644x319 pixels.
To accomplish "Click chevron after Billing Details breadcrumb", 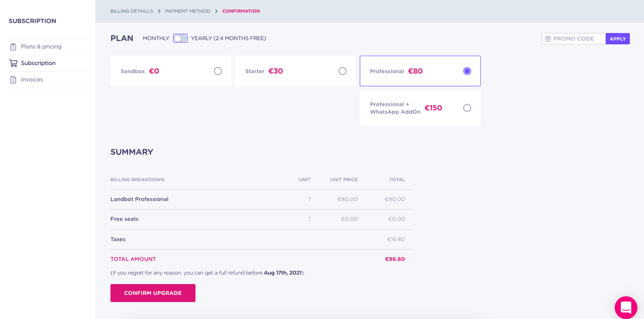I will tap(160, 11).
